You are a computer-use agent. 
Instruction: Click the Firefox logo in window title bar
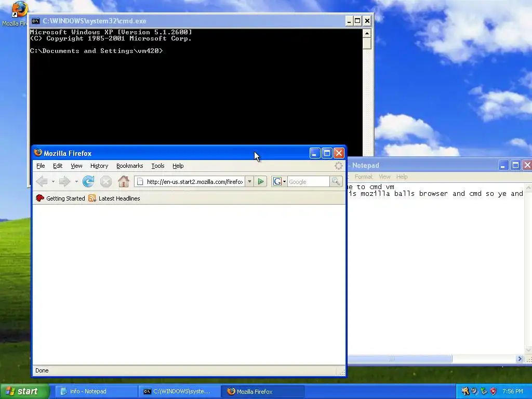pos(38,153)
